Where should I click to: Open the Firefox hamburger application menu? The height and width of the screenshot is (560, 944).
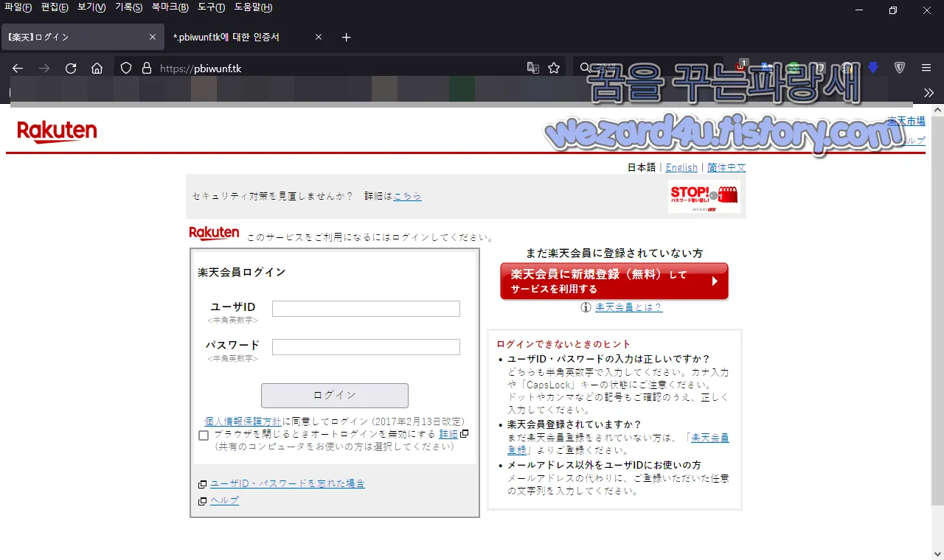pos(926,68)
